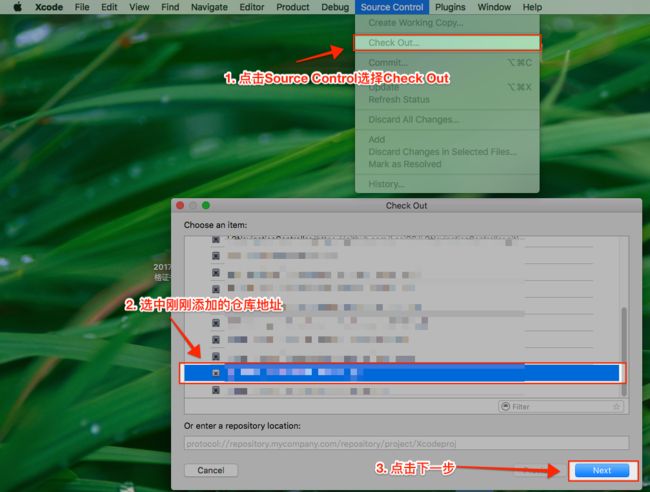Screen dimensions: 650x492
Task: Open the Find menu
Action: pyautogui.click(x=170, y=7)
